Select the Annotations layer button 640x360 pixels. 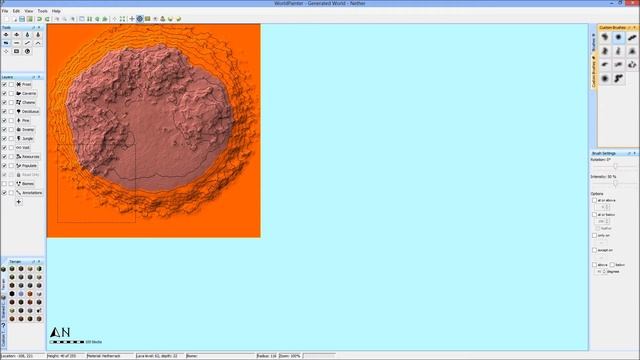pyautogui.click(x=29, y=193)
